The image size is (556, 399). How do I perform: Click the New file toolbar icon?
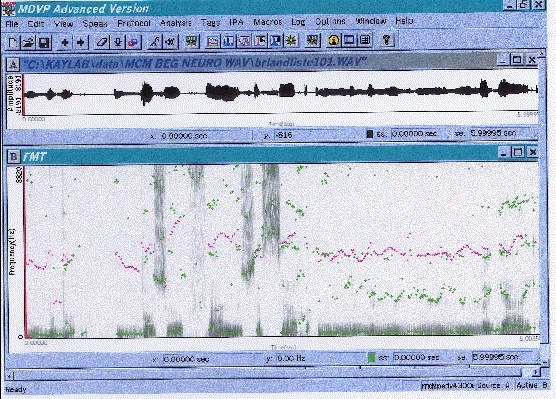click(x=13, y=42)
